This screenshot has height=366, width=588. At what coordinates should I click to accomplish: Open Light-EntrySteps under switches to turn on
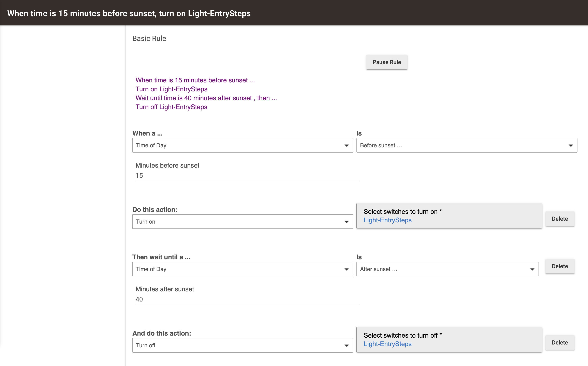[x=387, y=220]
